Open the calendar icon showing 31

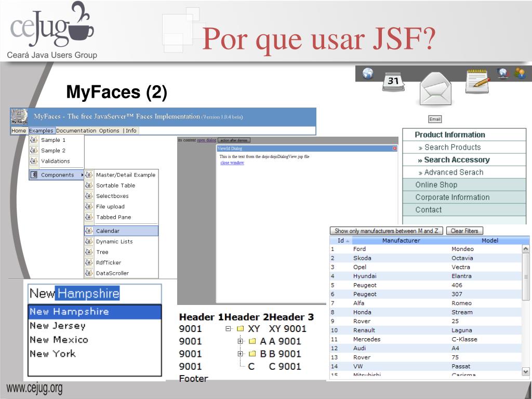(393, 82)
